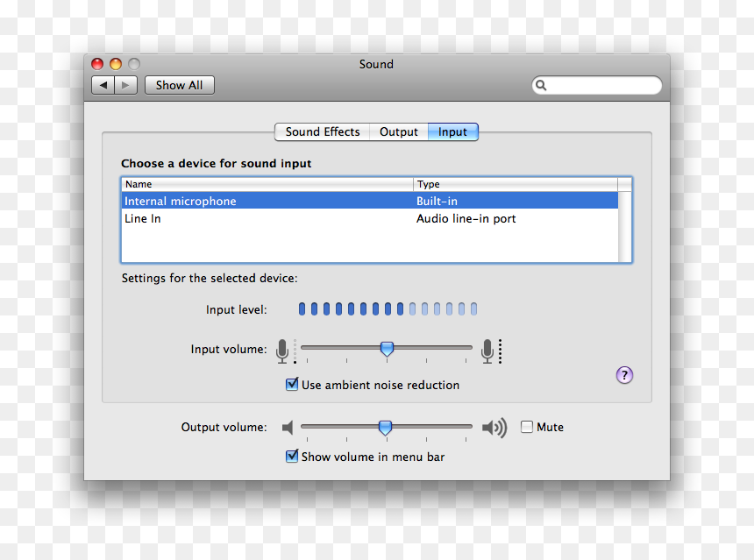This screenshot has width=754, height=560.
Task: Select the Input tab
Action: tap(452, 131)
